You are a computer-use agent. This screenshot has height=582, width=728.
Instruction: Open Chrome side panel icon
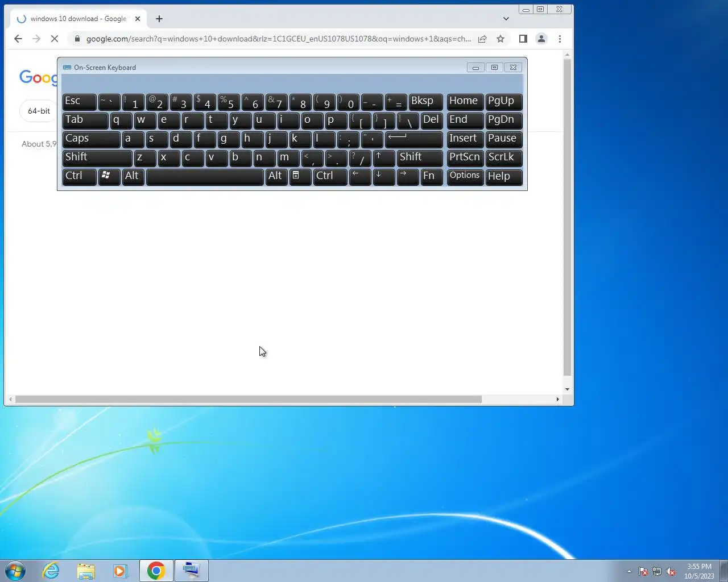point(523,39)
